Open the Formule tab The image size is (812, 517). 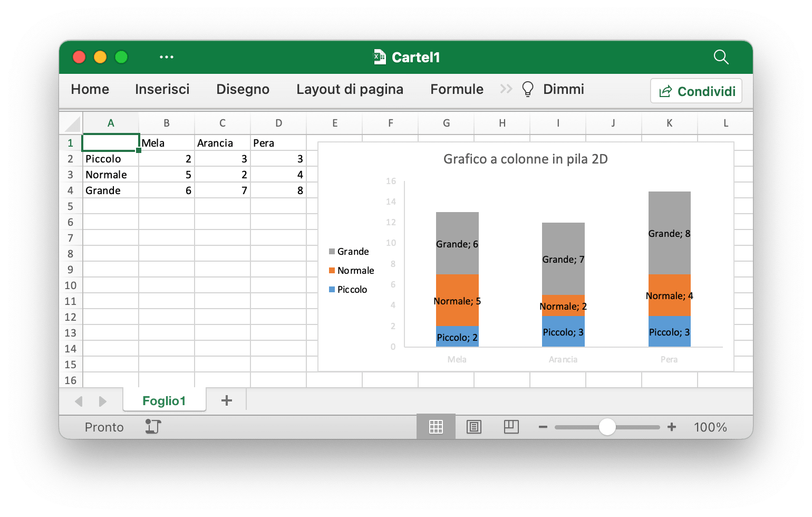457,89
